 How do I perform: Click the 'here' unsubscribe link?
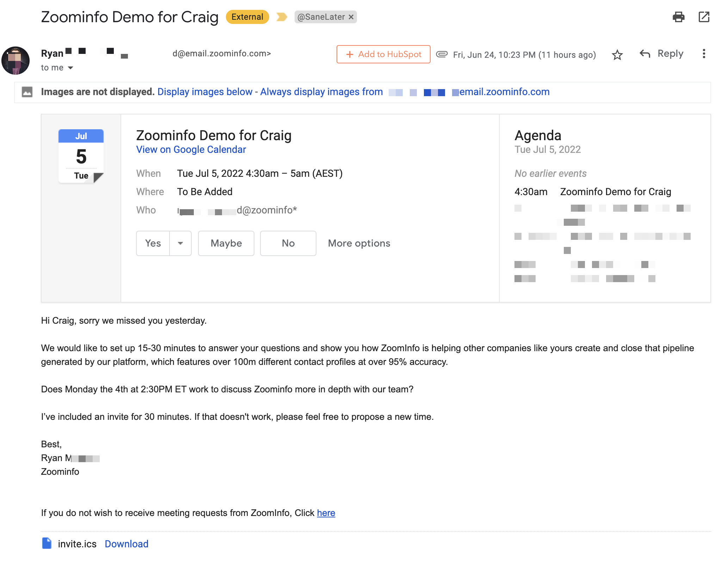pyautogui.click(x=326, y=513)
